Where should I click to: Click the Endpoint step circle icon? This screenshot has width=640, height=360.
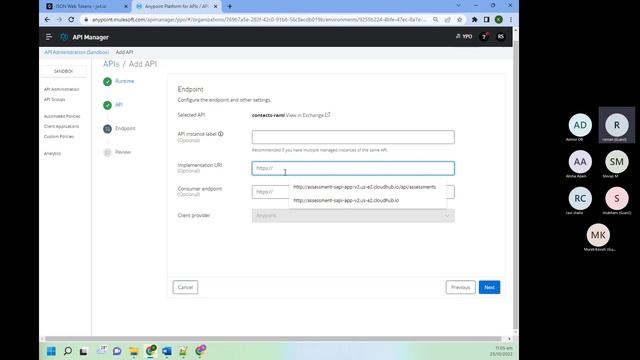point(107,129)
